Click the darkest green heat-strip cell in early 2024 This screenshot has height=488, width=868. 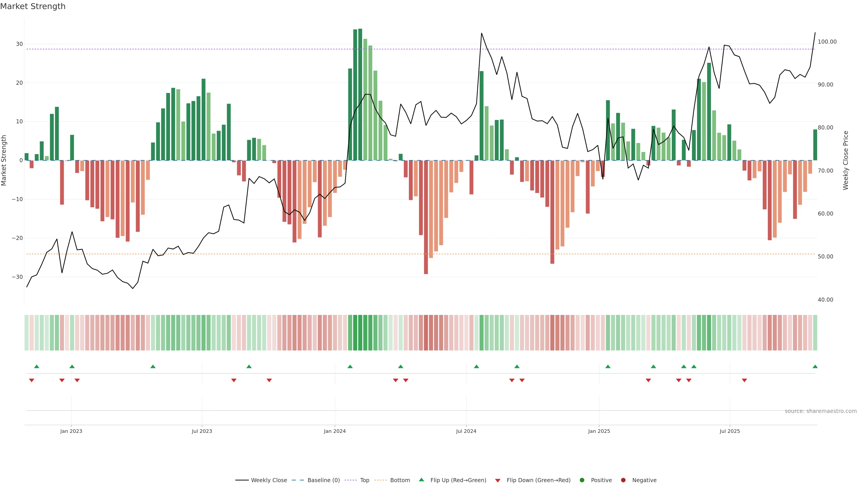point(360,332)
